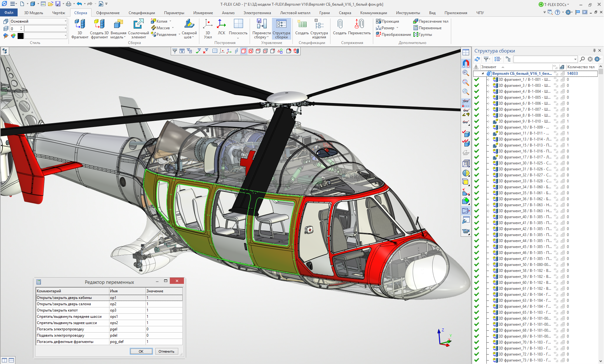Viewport: 604px width, 364px height.
Task: Toggle the cube face selection filter
Action: click(251, 51)
